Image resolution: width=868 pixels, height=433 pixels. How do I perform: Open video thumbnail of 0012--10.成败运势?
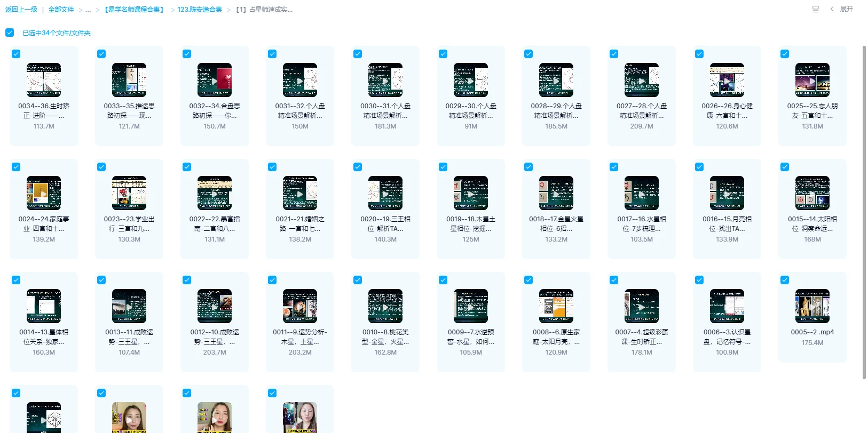tap(215, 306)
